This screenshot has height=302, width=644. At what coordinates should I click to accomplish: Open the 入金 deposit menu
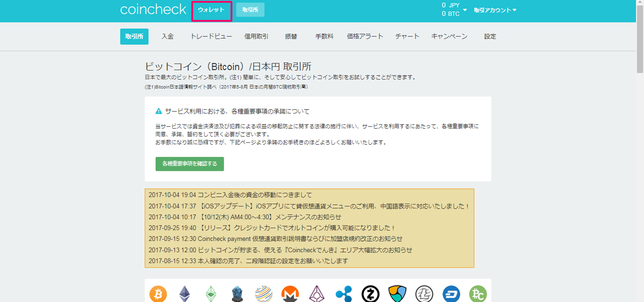(167, 37)
